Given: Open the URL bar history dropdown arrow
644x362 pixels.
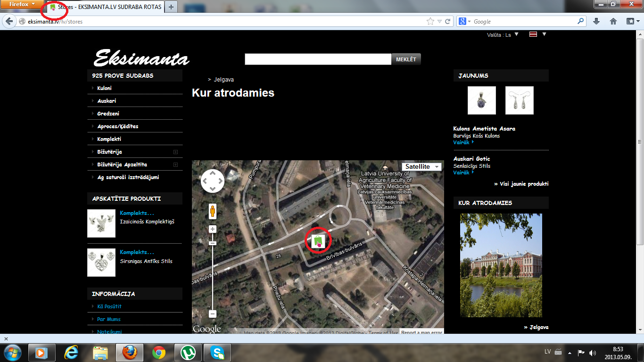Looking at the screenshot, I should tap(439, 21).
